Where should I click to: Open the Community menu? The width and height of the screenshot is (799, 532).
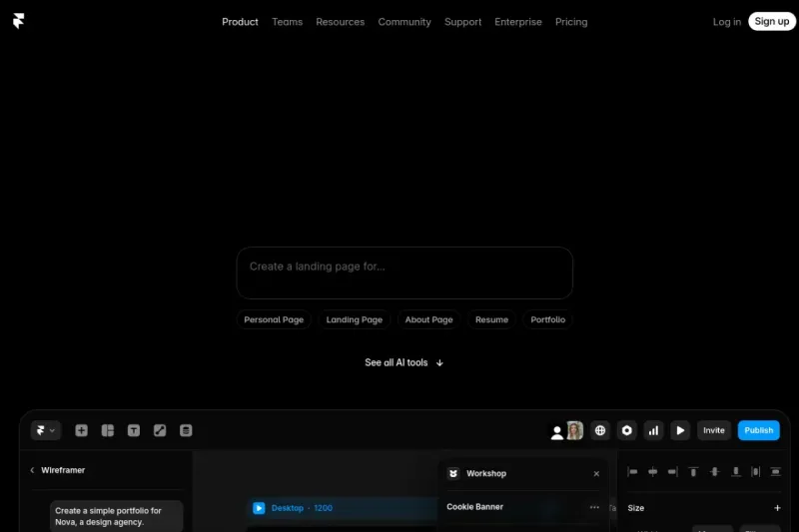[x=404, y=22]
